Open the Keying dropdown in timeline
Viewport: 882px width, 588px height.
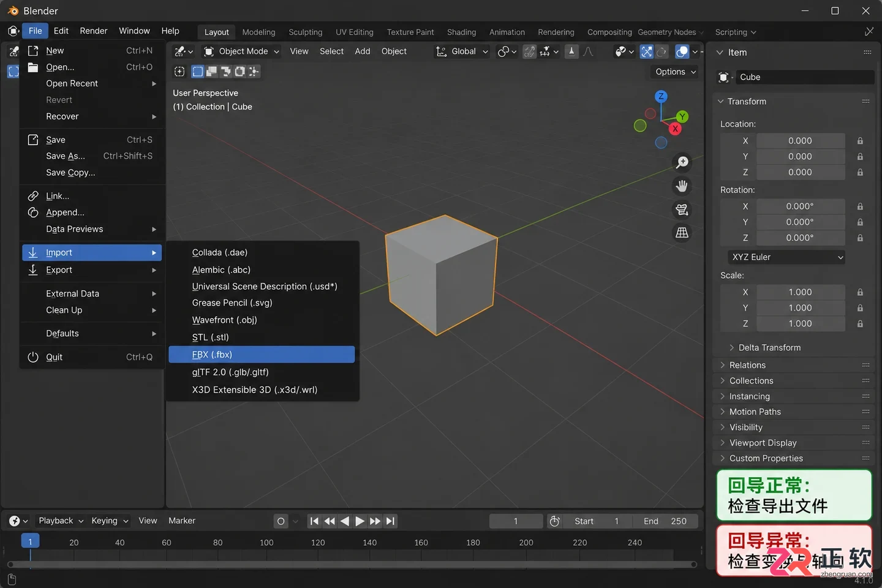109,521
